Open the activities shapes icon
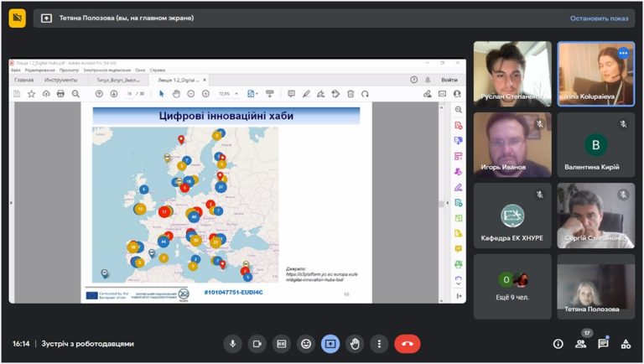The height and width of the screenshot is (364, 644). click(626, 344)
